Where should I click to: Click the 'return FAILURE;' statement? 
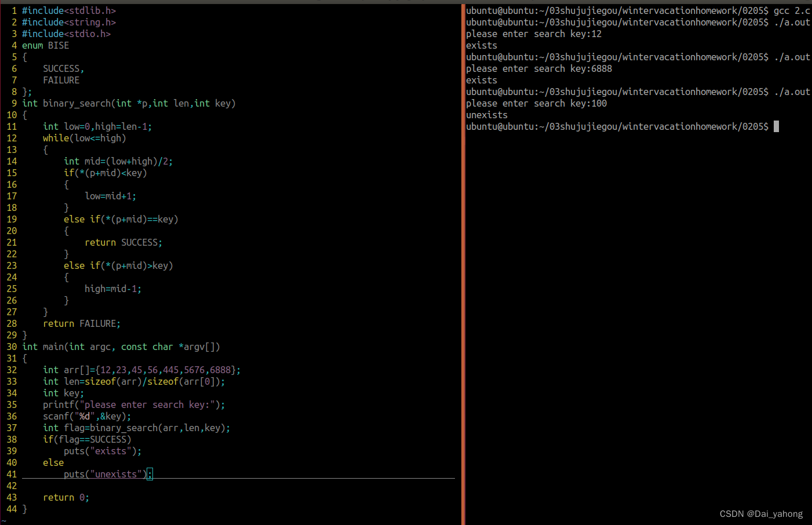click(82, 323)
